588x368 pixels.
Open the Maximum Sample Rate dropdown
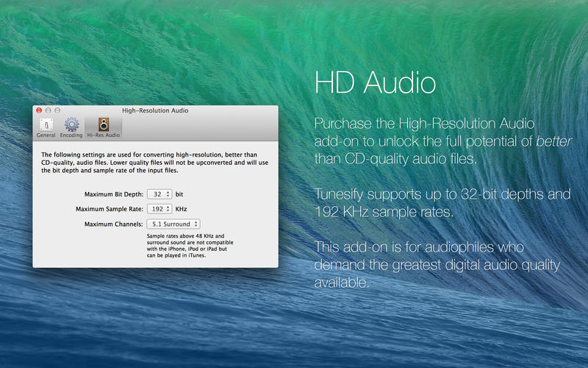pos(159,209)
